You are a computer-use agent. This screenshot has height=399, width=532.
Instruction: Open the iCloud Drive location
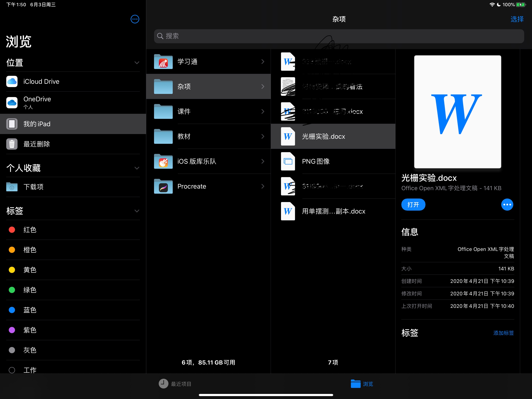pyautogui.click(x=41, y=82)
